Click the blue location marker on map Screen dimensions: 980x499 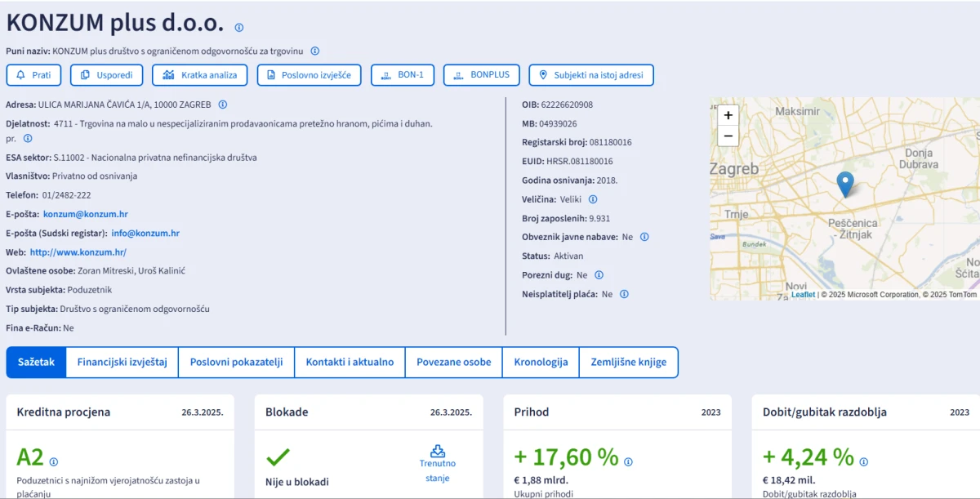[845, 184]
